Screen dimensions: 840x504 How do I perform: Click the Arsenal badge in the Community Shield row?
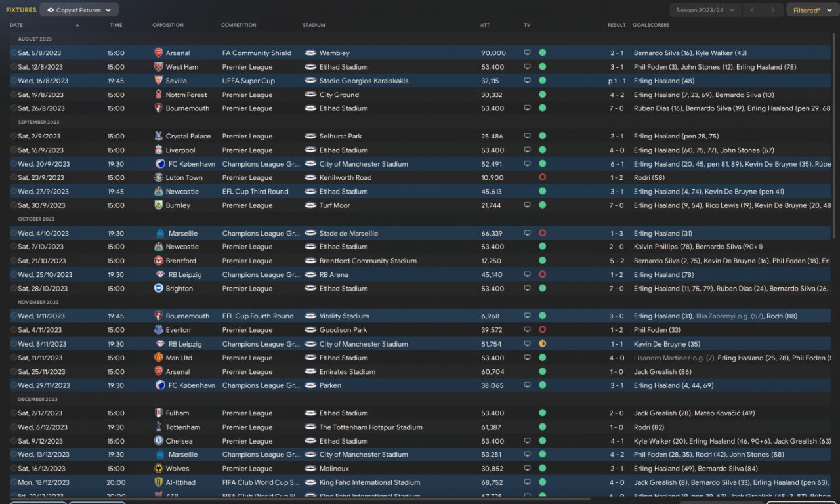(159, 53)
